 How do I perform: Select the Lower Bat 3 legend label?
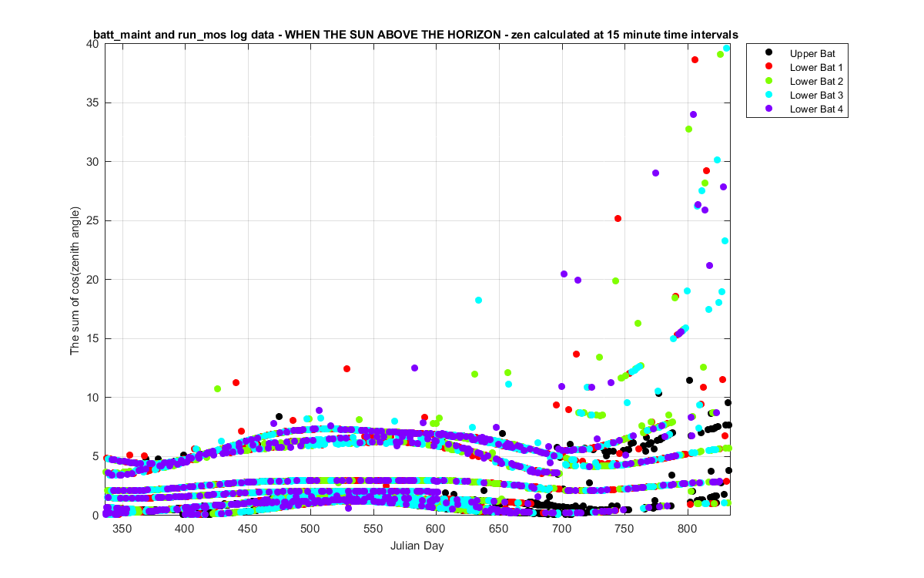point(816,95)
